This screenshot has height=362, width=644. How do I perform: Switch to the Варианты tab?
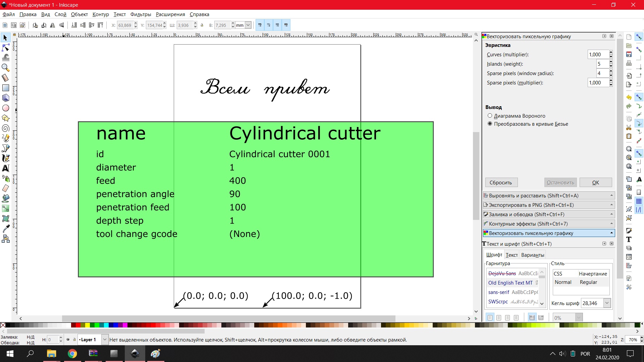(x=532, y=255)
